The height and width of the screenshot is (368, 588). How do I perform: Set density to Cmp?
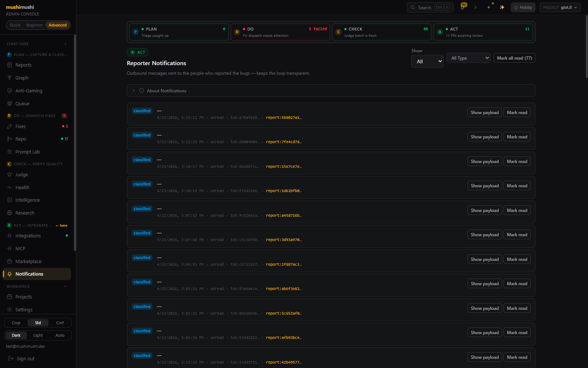pos(16,323)
